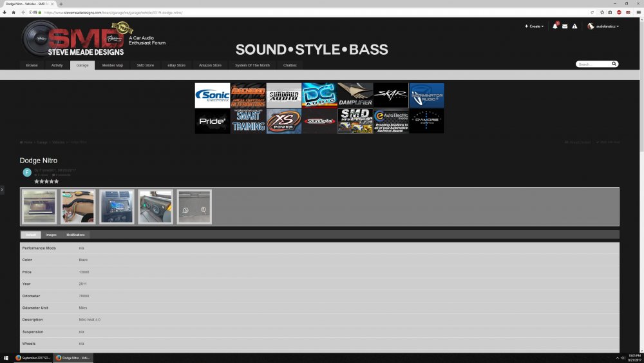Focus the site Search field
The image size is (644, 363).
click(x=594, y=64)
